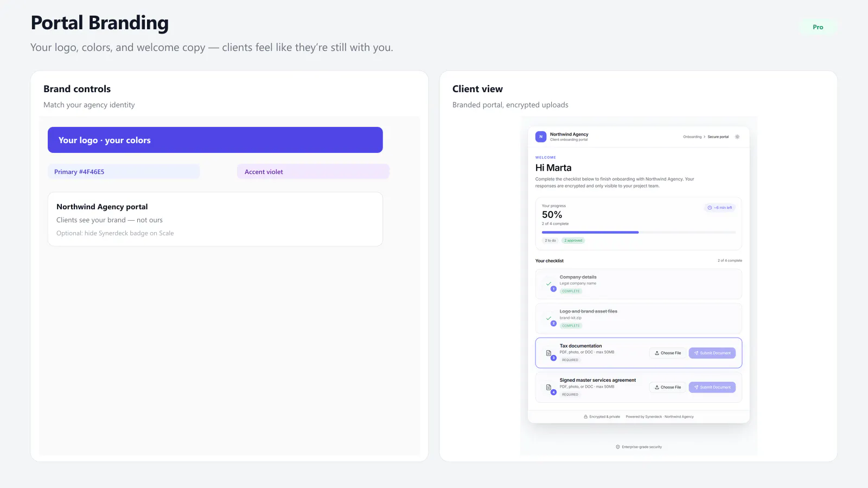The height and width of the screenshot is (488, 868).
Task: Click the 'brand-kit.zip' file name
Action: [x=571, y=318]
